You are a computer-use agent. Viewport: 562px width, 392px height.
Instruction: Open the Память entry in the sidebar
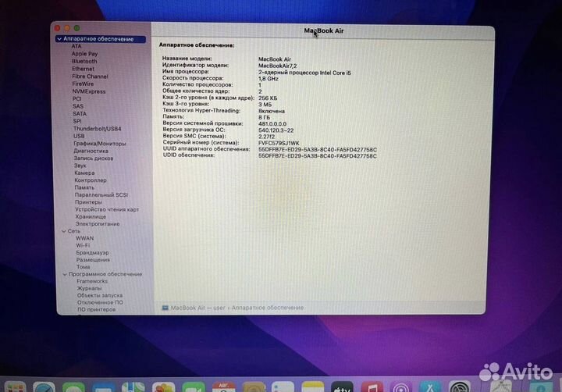(x=84, y=187)
